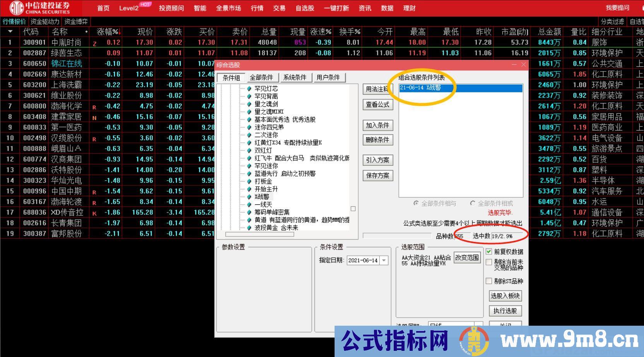The height and width of the screenshot is (357, 644).
Task: Open the table column menu arrow beside 代码
Action: (10, 32)
